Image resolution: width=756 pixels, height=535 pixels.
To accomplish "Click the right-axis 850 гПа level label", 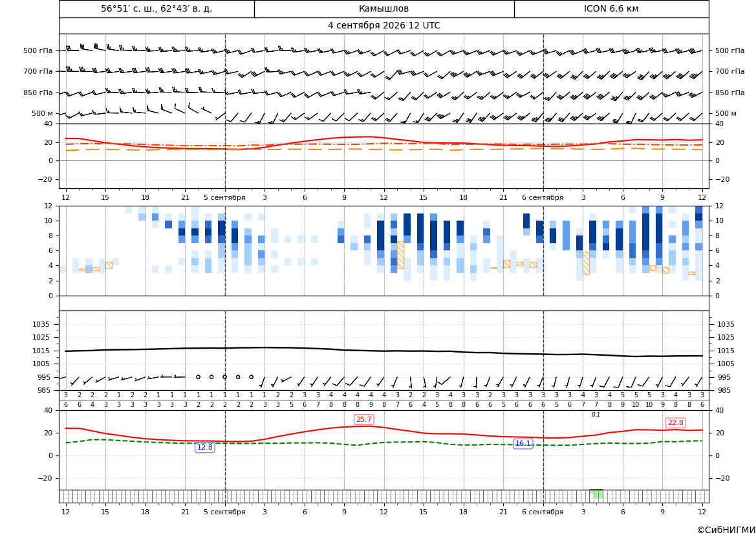I will [x=729, y=93].
